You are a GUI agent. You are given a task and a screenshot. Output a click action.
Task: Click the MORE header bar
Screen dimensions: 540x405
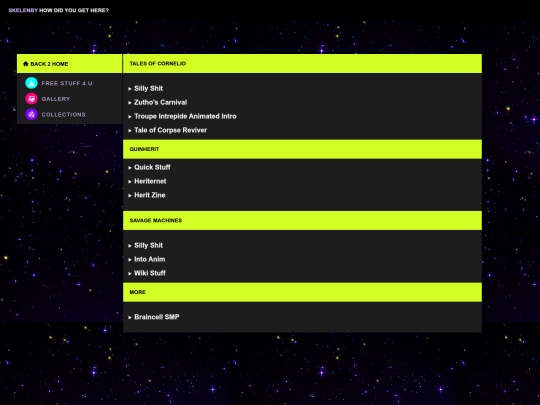coord(302,292)
